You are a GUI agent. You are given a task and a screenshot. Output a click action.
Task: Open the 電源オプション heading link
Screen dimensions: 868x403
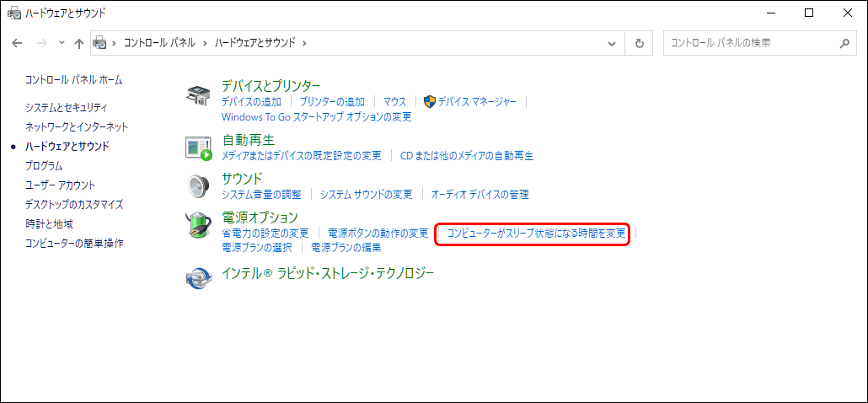(260, 217)
